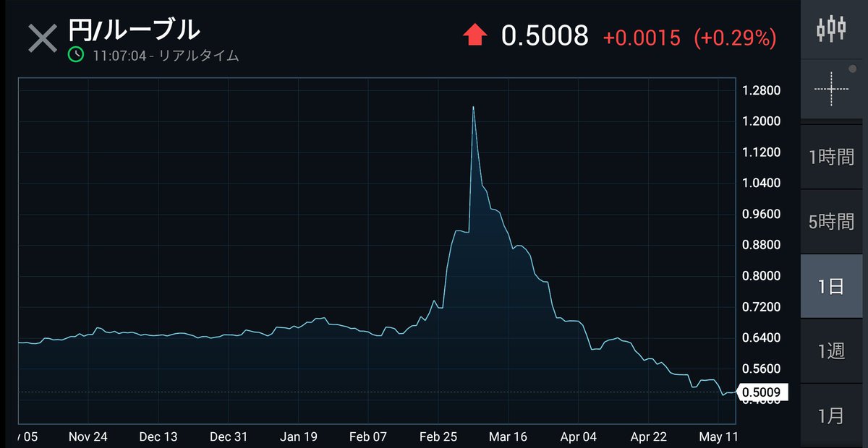868x448 pixels.
Task: Click the 0.5009 price label marker
Action: tap(762, 392)
